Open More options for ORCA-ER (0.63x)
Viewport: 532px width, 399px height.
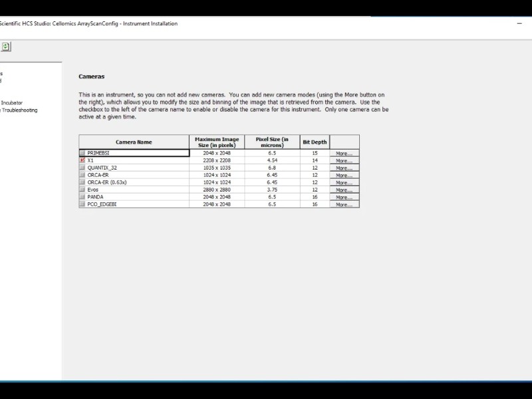point(344,182)
